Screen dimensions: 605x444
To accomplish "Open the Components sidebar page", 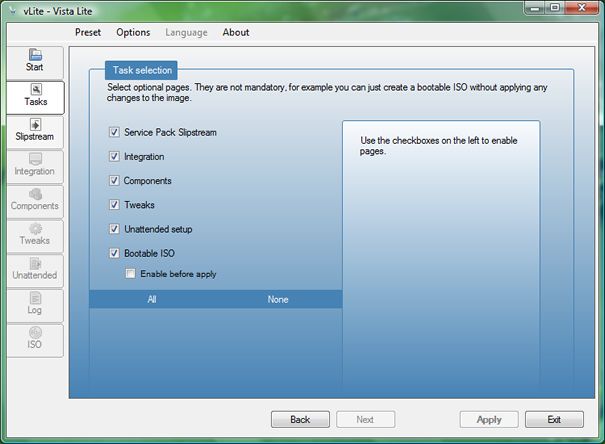I will tap(35, 201).
